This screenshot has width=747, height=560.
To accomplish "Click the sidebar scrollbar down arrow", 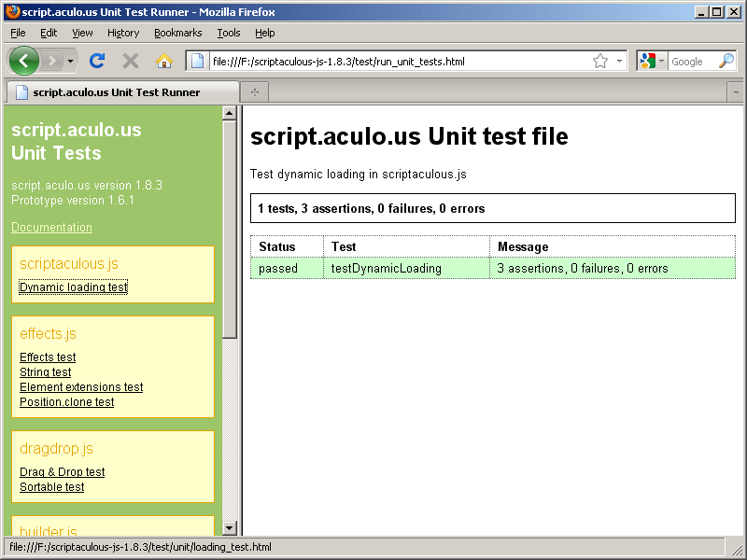I will 229,527.
